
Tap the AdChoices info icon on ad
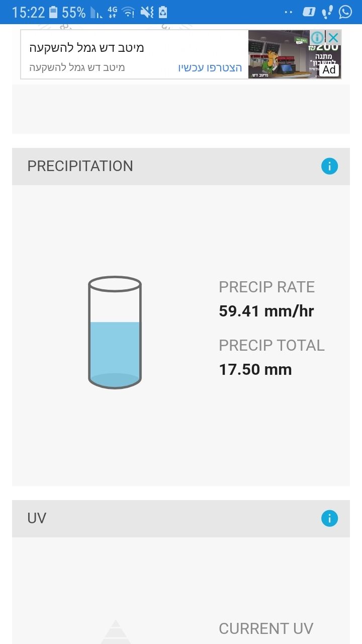pos(317,38)
